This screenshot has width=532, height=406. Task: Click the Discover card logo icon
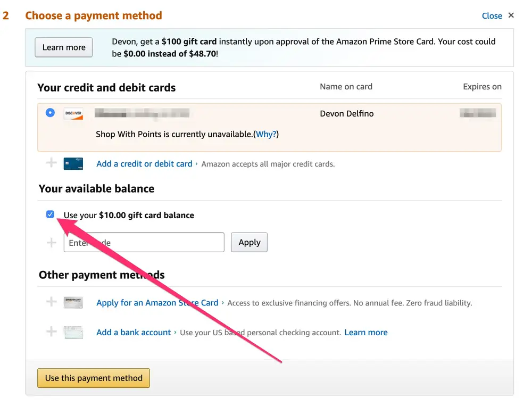point(73,113)
